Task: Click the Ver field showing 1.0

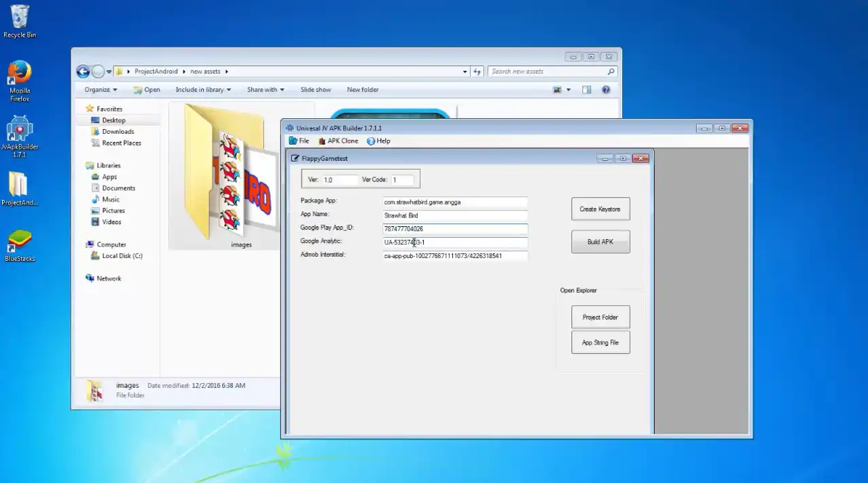Action: pyautogui.click(x=340, y=180)
